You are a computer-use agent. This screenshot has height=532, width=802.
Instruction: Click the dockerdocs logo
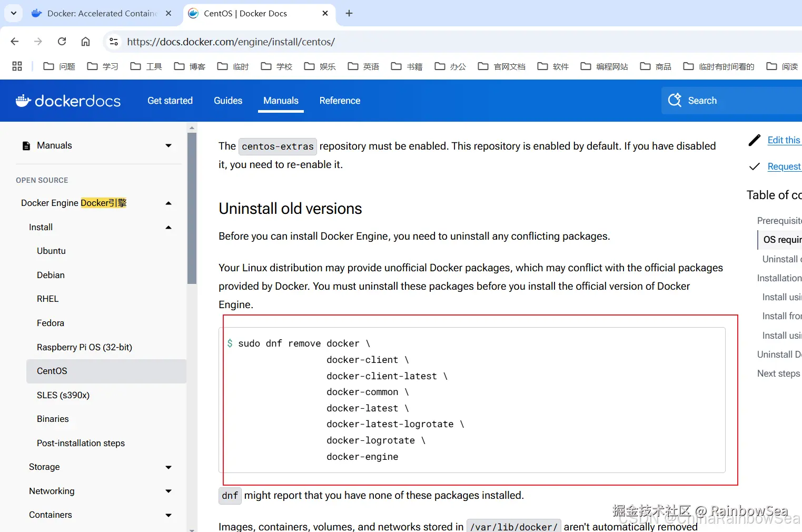tap(68, 101)
